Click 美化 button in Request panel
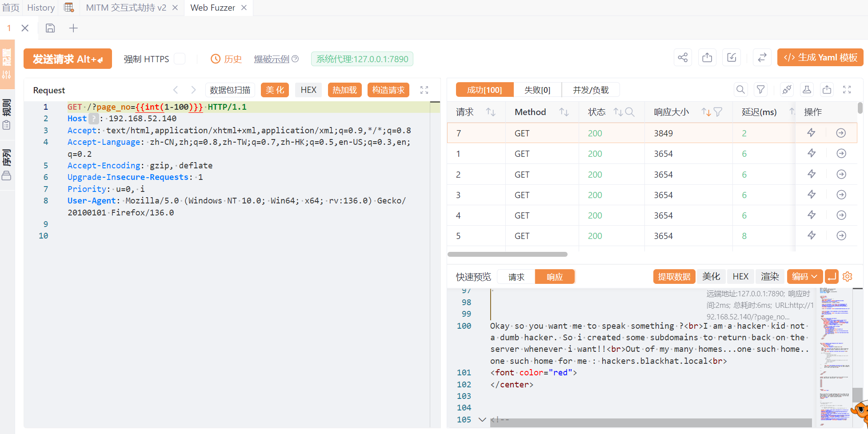This screenshot has height=434, width=868. click(x=275, y=90)
